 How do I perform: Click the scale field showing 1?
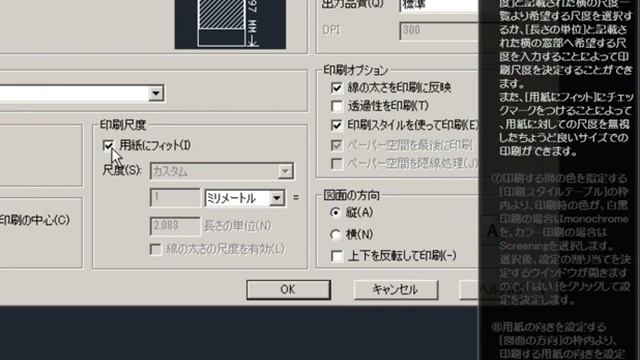tap(175, 198)
